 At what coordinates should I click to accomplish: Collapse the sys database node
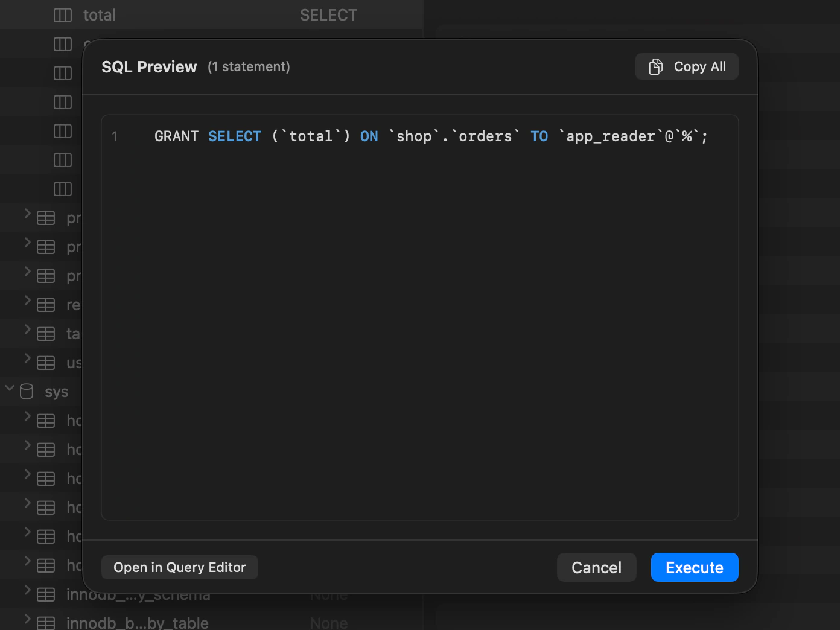pos(10,388)
